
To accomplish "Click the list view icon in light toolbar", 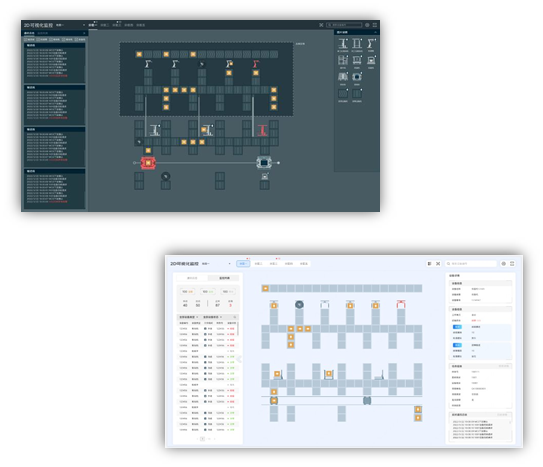I will 429,264.
